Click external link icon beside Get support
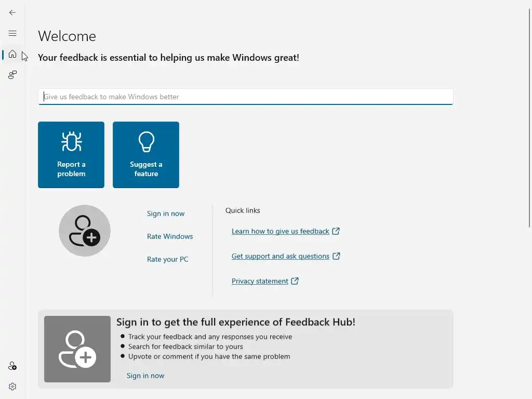532x399 pixels. (x=336, y=256)
